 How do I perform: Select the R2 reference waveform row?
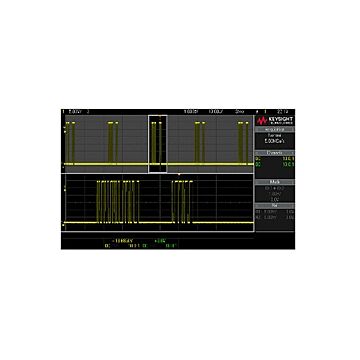tap(275, 217)
